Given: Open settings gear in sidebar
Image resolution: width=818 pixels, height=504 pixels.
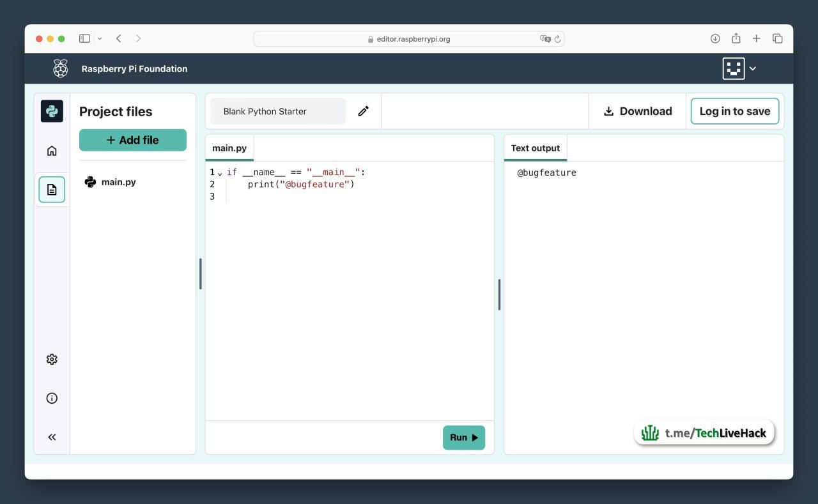Looking at the screenshot, I should coord(52,360).
